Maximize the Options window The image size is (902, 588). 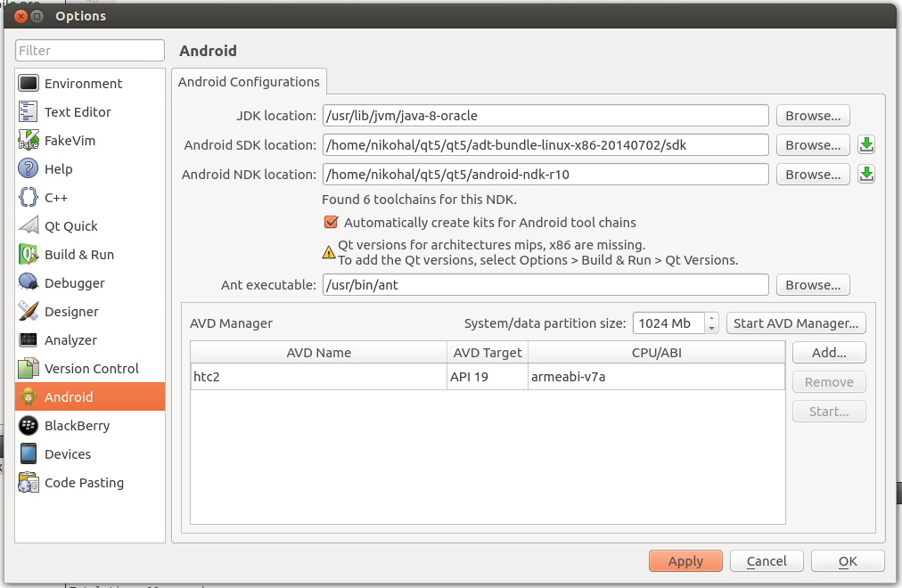37,16
